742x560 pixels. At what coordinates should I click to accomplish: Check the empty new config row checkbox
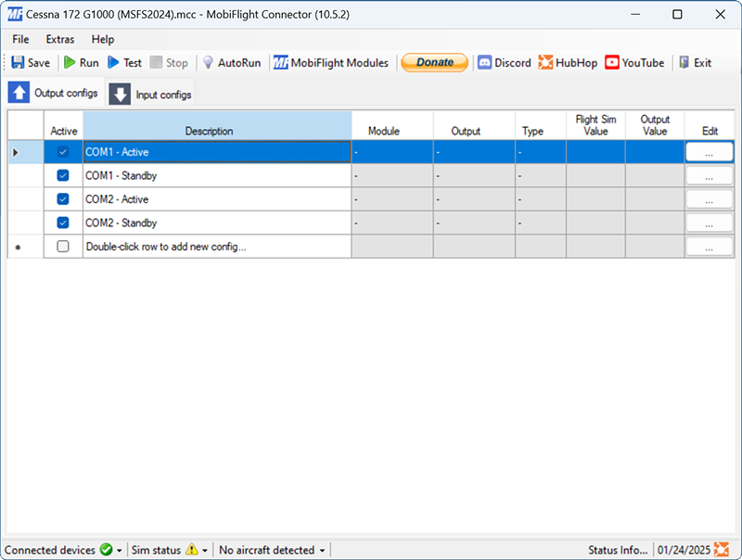[x=62, y=247]
